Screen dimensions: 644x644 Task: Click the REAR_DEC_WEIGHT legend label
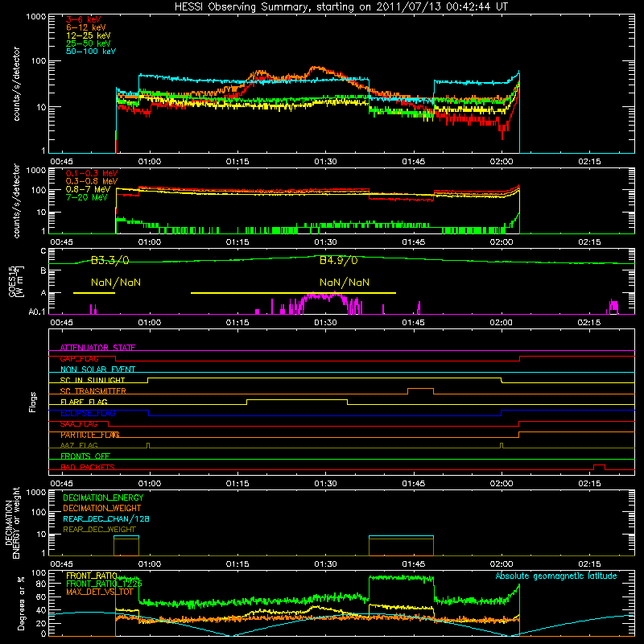[99, 530]
